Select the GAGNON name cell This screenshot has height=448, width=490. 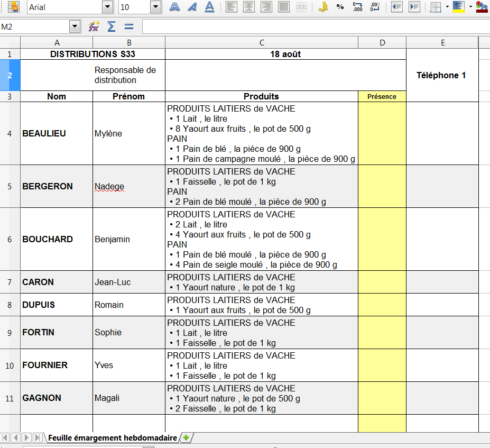tap(57, 398)
